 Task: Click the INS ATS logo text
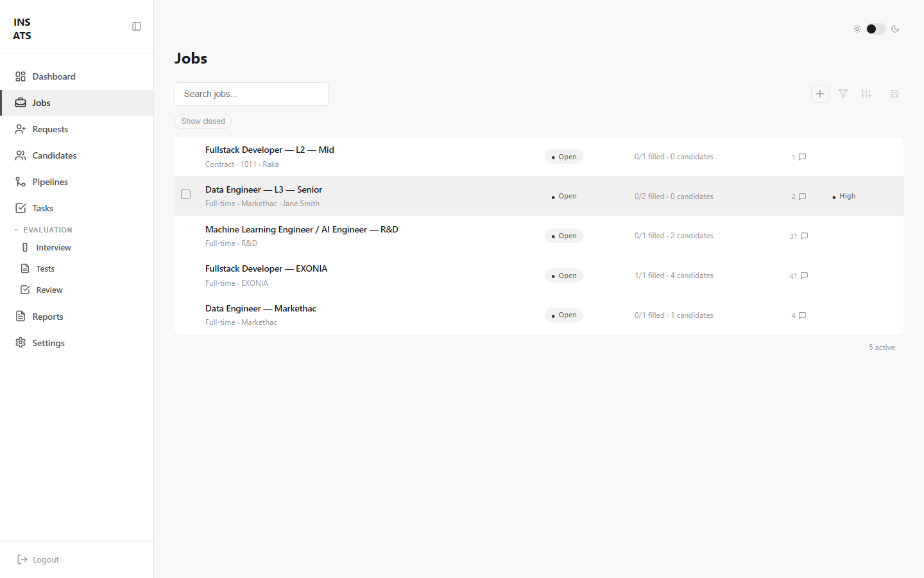pyautogui.click(x=22, y=29)
